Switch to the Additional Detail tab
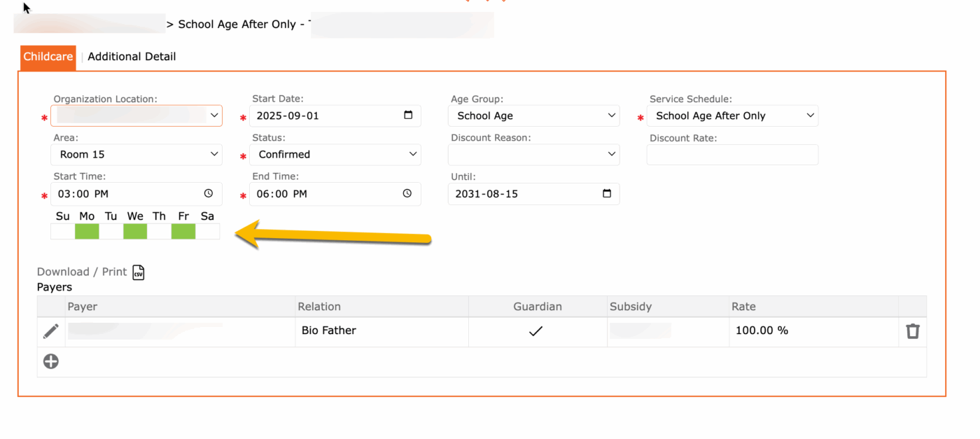 pyautogui.click(x=132, y=57)
